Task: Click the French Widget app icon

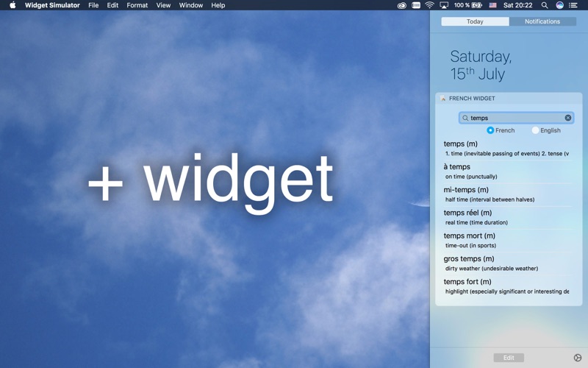Action: tap(442, 99)
